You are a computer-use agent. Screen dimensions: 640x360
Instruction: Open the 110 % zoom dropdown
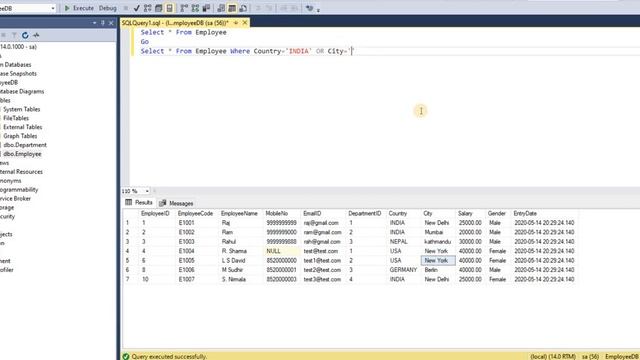pos(147,191)
